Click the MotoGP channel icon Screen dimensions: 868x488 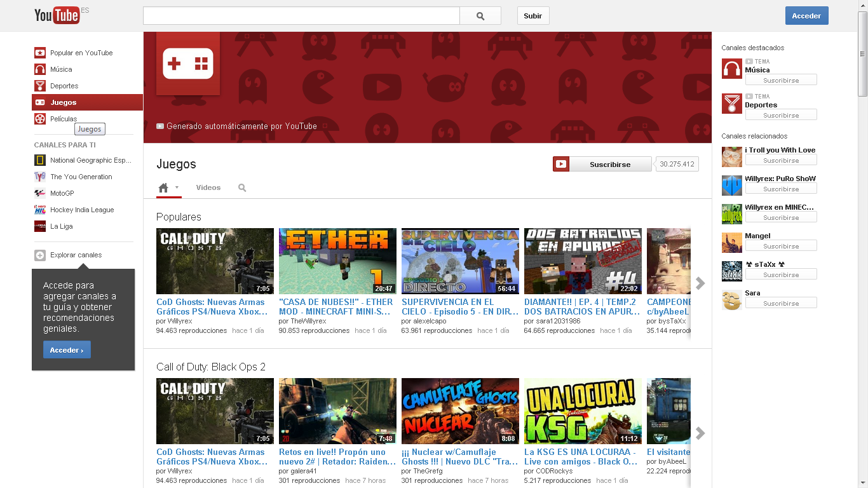tap(41, 193)
